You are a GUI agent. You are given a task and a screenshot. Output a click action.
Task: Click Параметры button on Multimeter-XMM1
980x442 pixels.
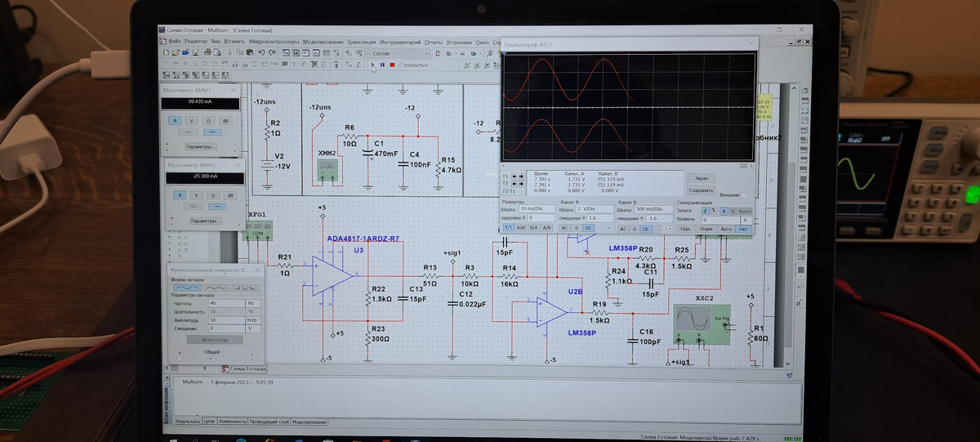tap(201, 146)
